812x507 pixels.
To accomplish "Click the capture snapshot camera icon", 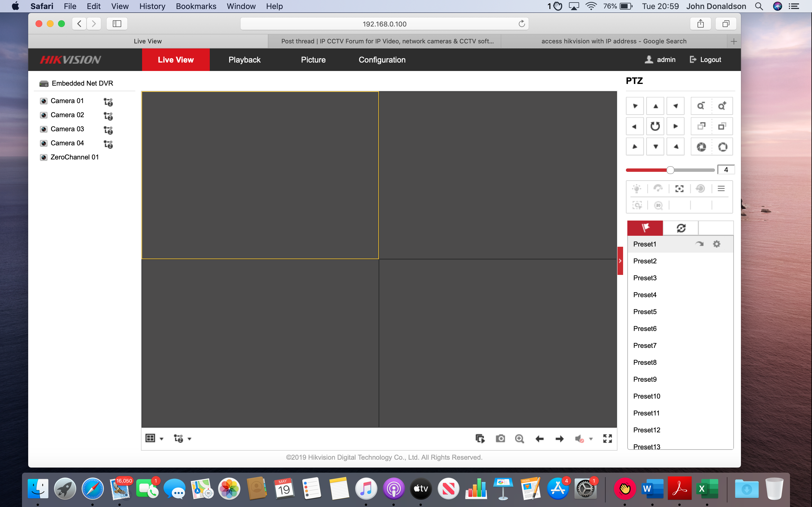I will (500, 439).
